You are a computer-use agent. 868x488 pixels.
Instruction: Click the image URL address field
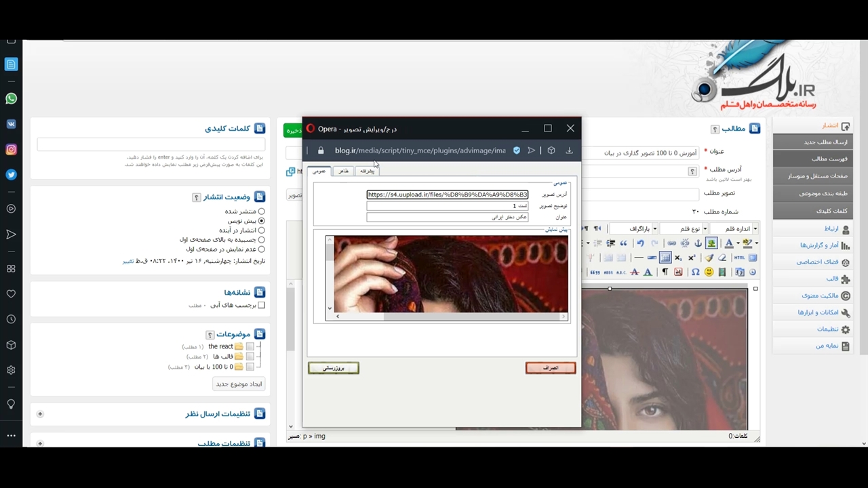pos(447,195)
